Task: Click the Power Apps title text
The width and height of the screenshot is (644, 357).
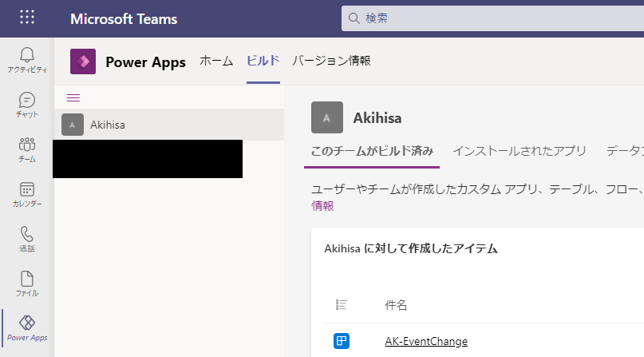Action: 146,62
